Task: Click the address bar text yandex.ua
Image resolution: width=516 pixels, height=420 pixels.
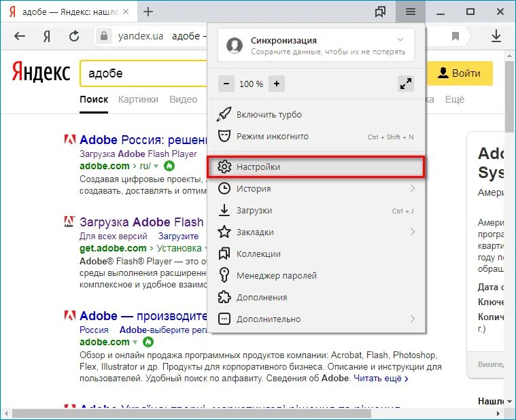Action: pos(141,36)
